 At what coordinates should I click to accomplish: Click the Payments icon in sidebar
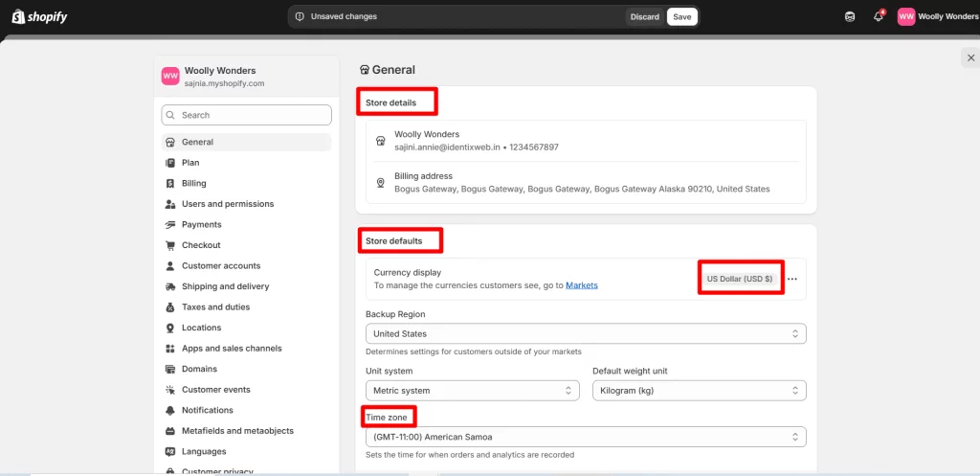click(x=170, y=224)
